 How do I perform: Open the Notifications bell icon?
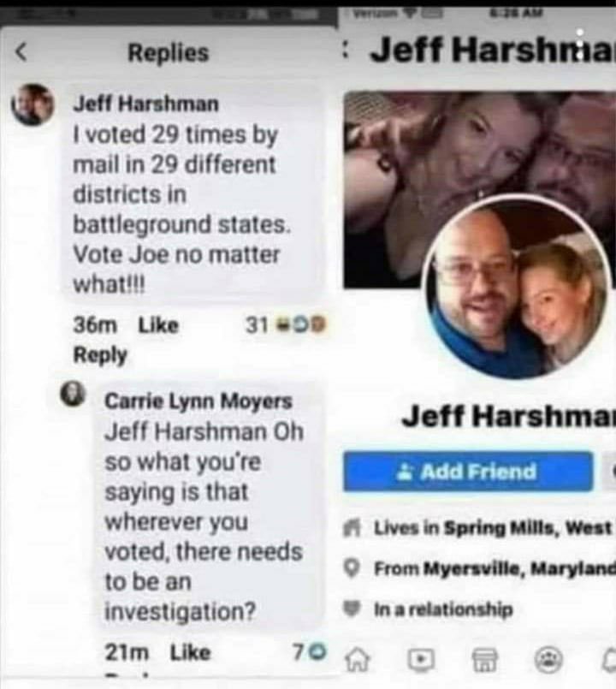tap(610, 661)
